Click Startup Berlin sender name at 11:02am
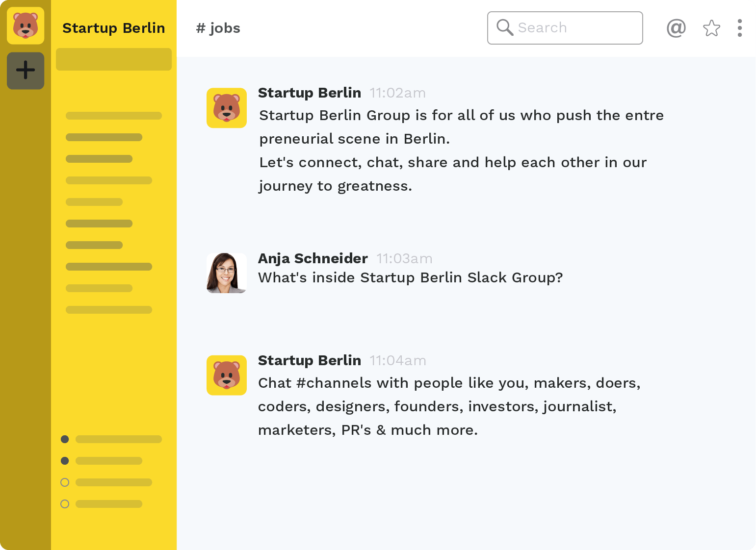Screen dimensions: 756x550 pyautogui.click(x=310, y=93)
